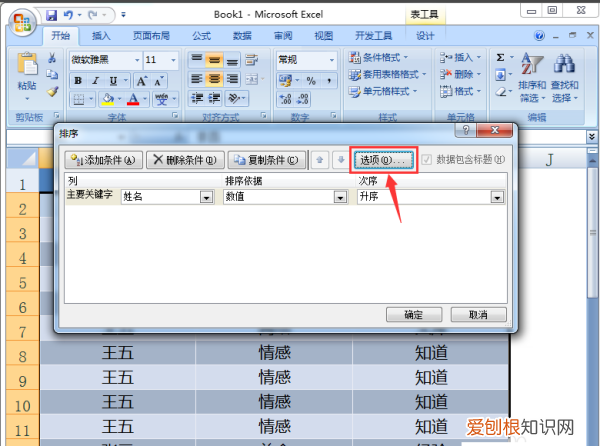Viewport: 600px width, 446px height.
Task: Increase indent
Action: [214, 99]
